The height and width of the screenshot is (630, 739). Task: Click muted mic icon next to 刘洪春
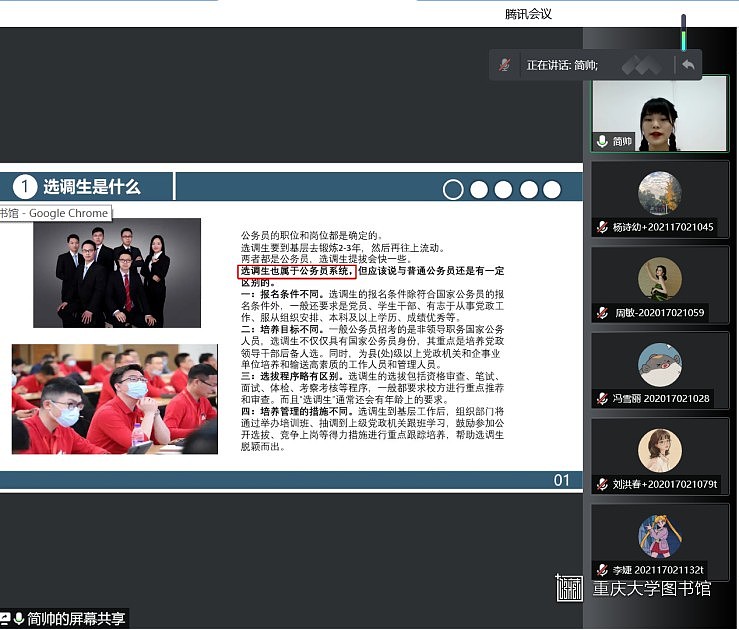602,484
